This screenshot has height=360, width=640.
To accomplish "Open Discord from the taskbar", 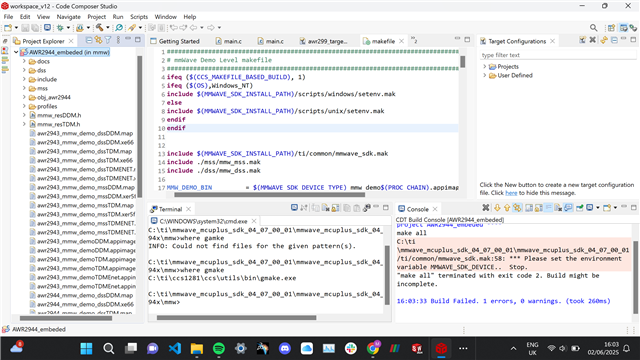I will 284,348.
